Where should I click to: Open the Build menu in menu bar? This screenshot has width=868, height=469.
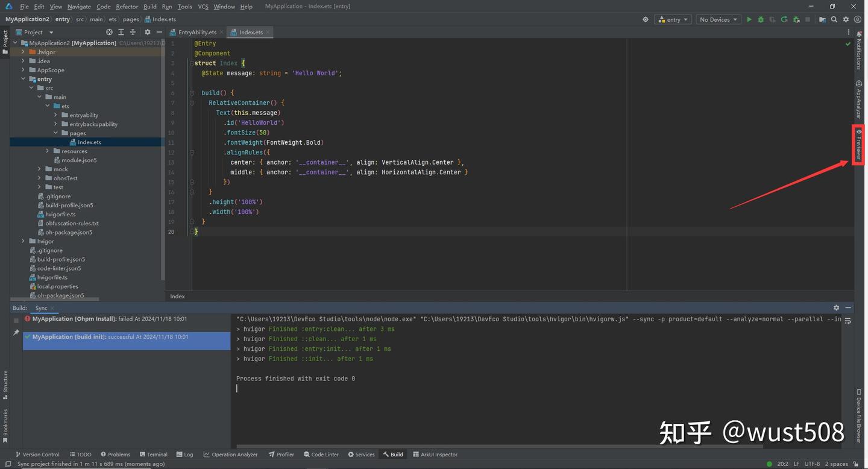[150, 6]
